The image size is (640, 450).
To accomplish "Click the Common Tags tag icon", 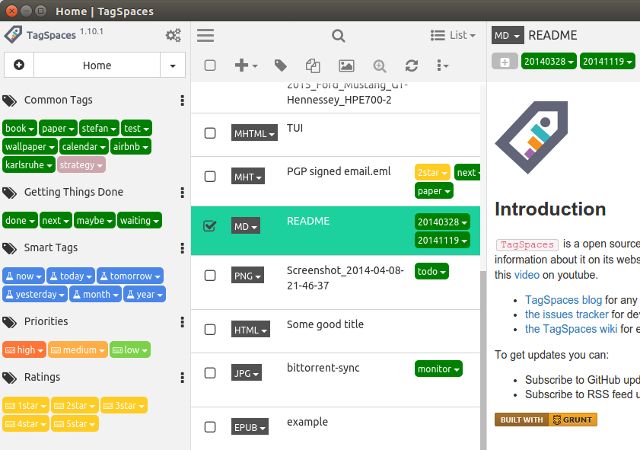I will pos(9,100).
